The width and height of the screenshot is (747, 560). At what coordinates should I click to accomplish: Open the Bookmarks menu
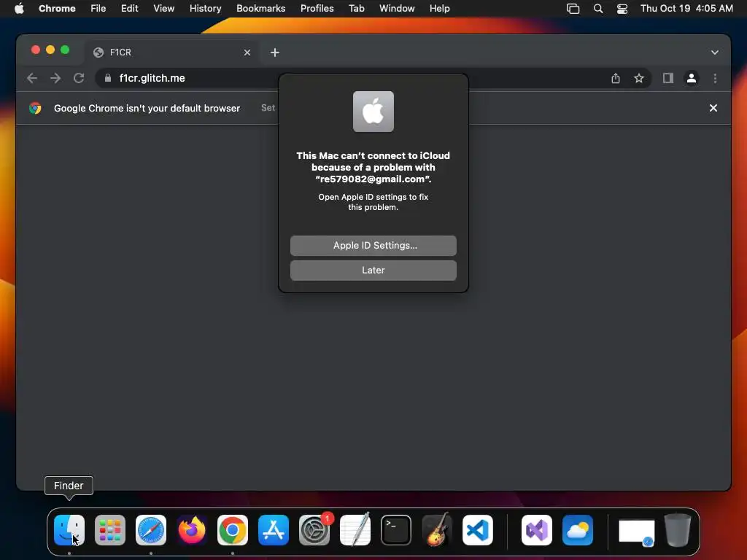coord(261,9)
